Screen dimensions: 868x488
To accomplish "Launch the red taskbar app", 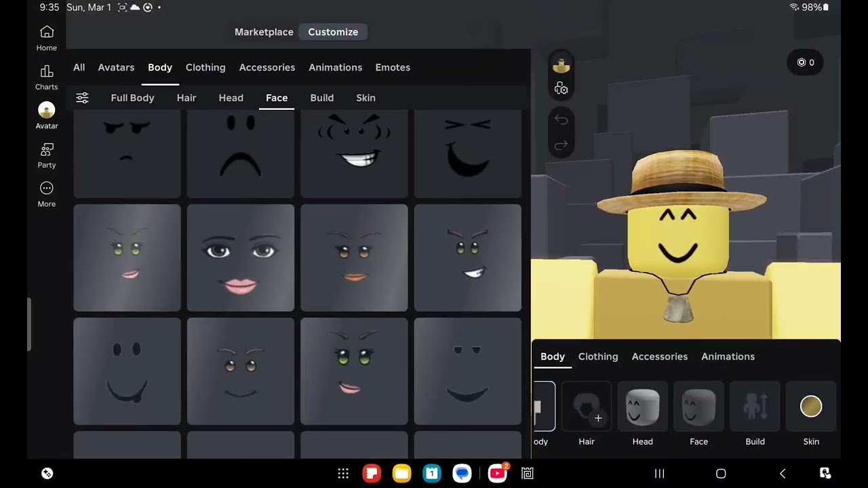I will pyautogui.click(x=372, y=473).
